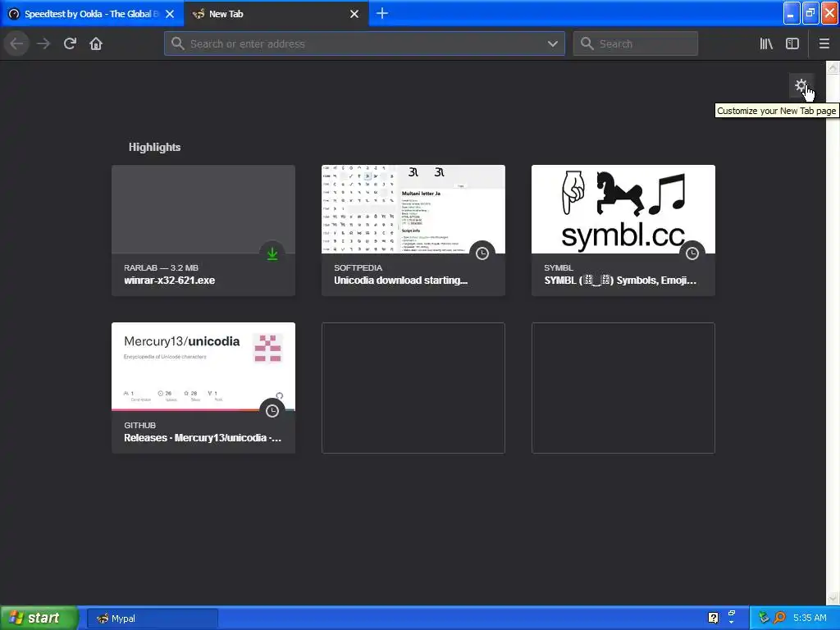Image resolution: width=840 pixels, height=630 pixels.
Task: Click the page scrollbar down arrow
Action: pos(833,598)
